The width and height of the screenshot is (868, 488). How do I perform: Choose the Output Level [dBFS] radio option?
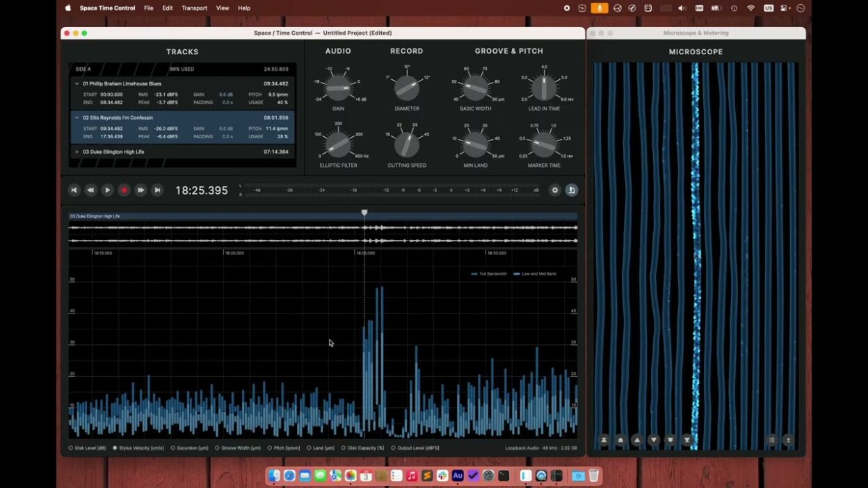tap(393, 448)
